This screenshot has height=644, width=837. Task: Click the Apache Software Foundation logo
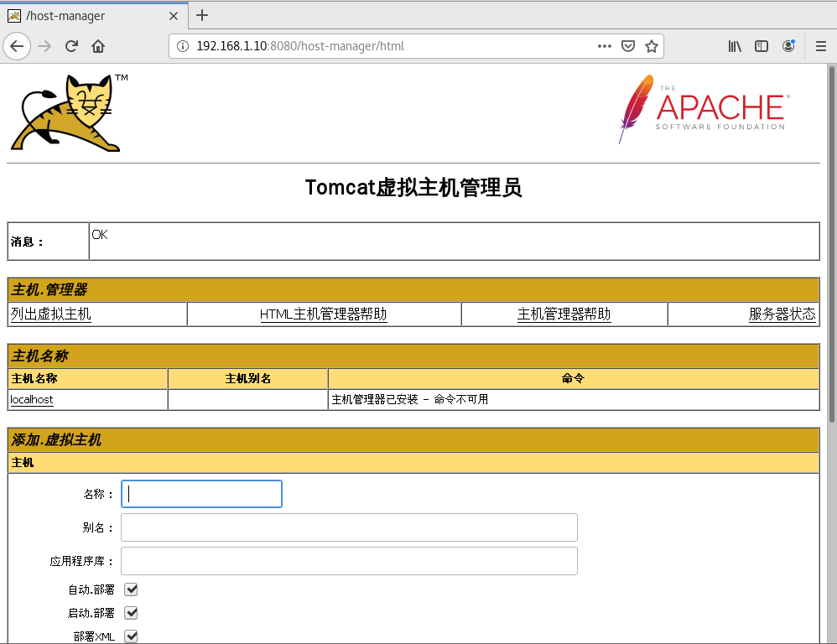(704, 109)
